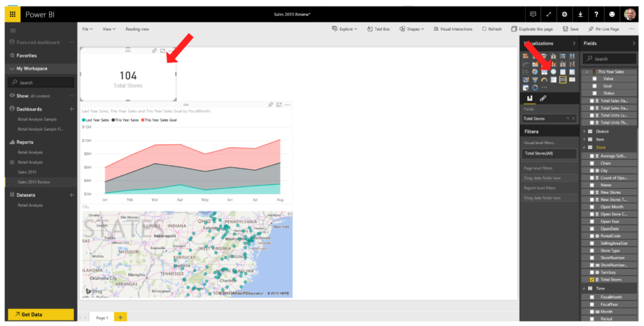Open the View menu

pos(109,29)
